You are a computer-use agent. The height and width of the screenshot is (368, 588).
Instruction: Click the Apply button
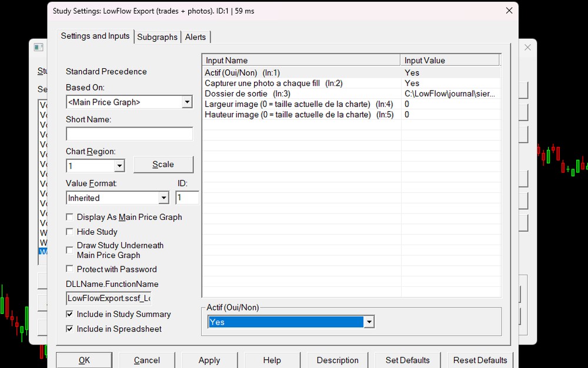click(x=209, y=360)
